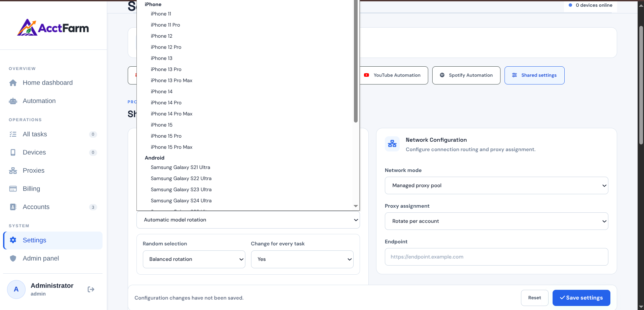Screen dimensions: 644x310
Task: Click the Accounts contact icon
Action: (x=13, y=207)
